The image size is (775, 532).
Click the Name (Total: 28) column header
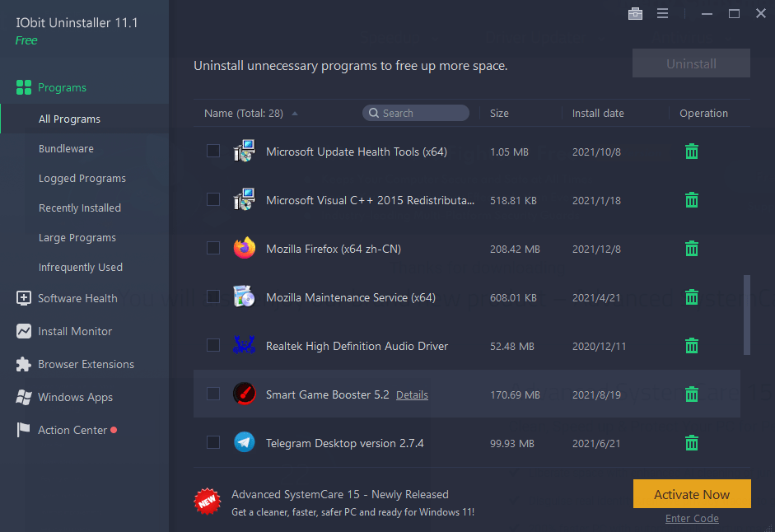tap(244, 113)
